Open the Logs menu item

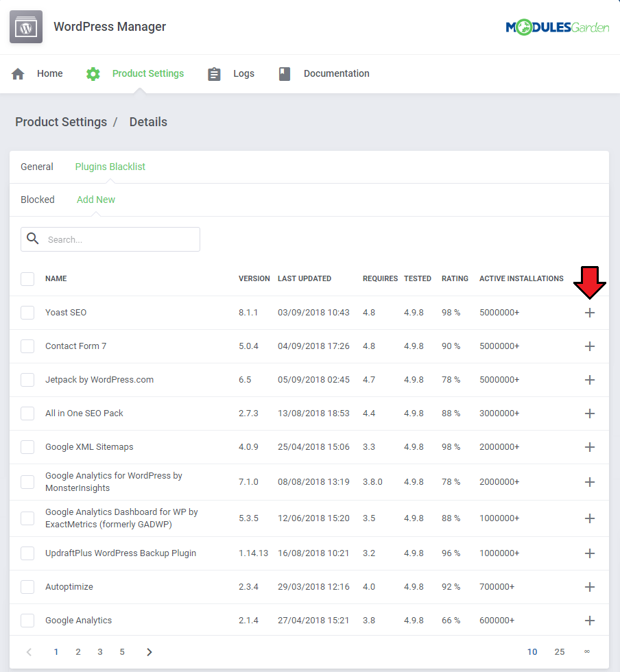coord(243,74)
